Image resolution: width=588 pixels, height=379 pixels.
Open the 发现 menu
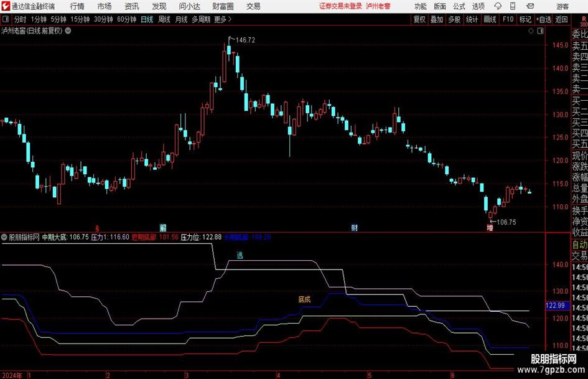coord(159,6)
